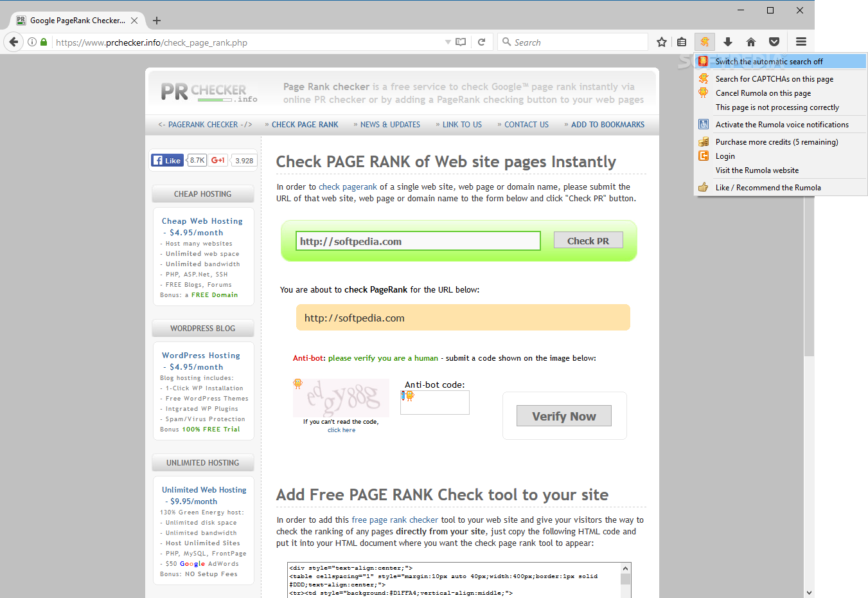Open the address bar history dropdown arrow
Image resolution: width=868 pixels, height=598 pixels.
click(448, 42)
